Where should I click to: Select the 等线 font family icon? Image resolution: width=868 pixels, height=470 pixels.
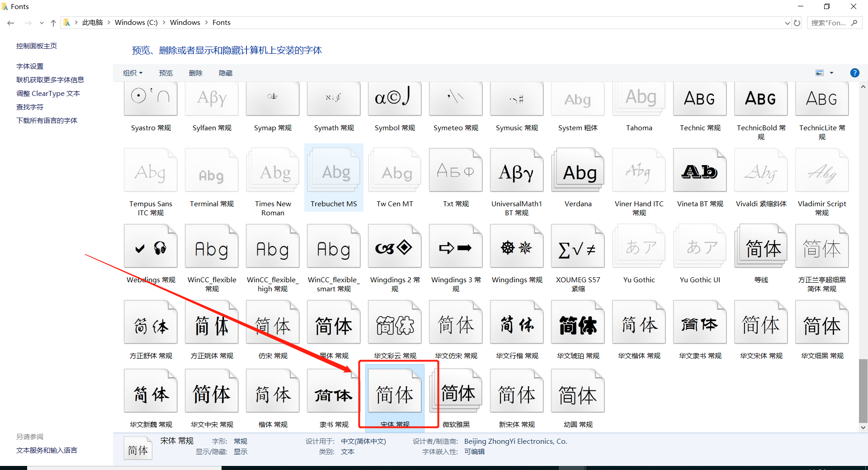(x=761, y=246)
